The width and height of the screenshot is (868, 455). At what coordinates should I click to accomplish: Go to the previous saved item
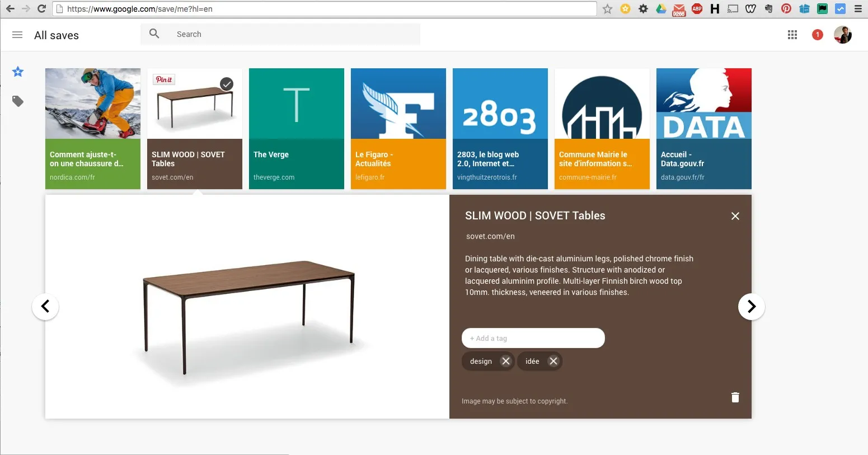click(x=45, y=307)
